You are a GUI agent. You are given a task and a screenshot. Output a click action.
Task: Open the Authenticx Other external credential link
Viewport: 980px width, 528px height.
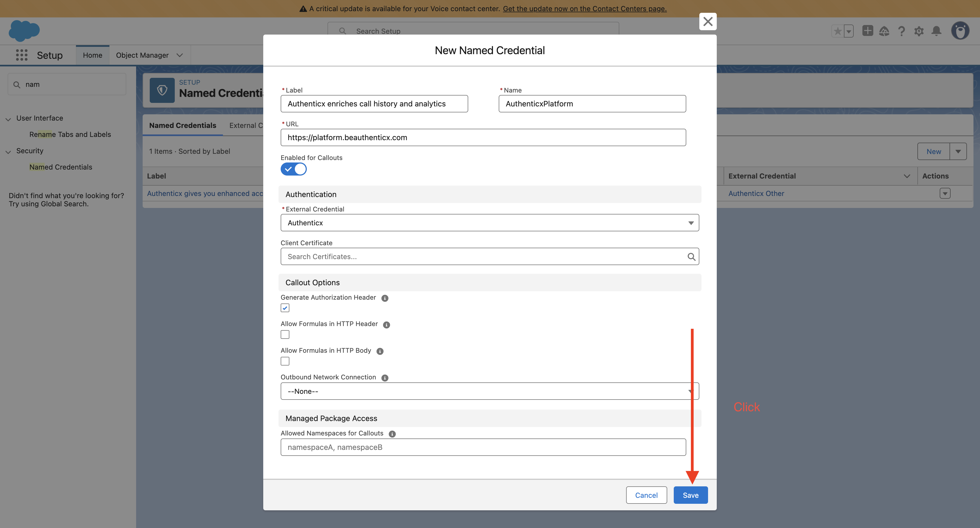(x=756, y=193)
